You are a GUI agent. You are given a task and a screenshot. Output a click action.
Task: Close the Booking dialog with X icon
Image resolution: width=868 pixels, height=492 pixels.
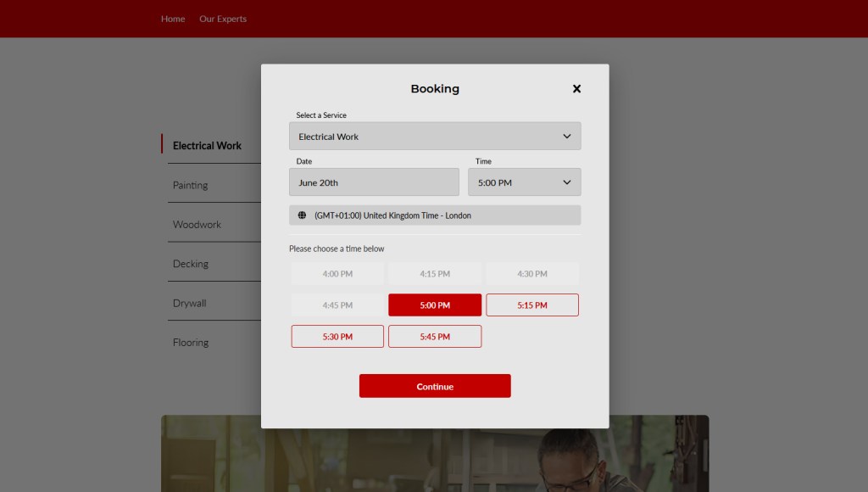coord(576,89)
